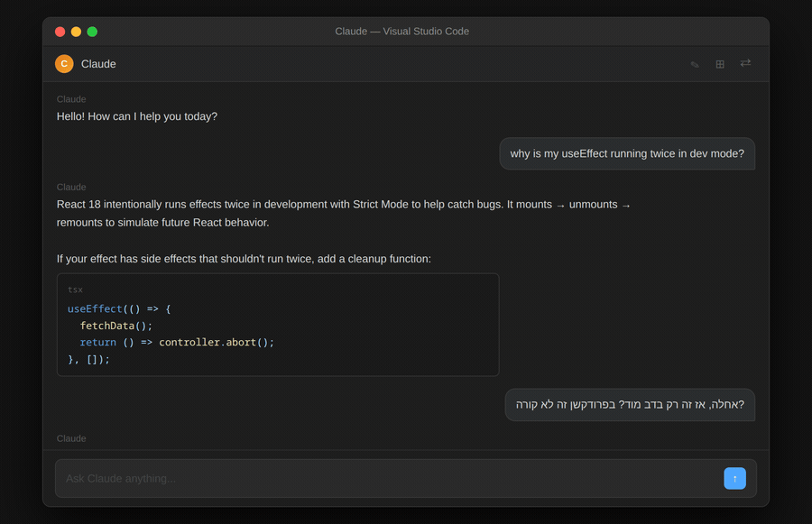Click the swap arrows icon in header
Screen dimensions: 812x524
(745, 63)
